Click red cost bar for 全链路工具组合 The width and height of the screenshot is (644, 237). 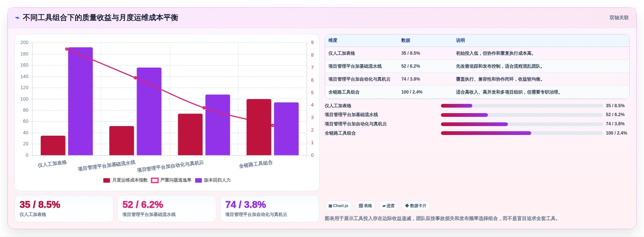pyautogui.click(x=259, y=127)
